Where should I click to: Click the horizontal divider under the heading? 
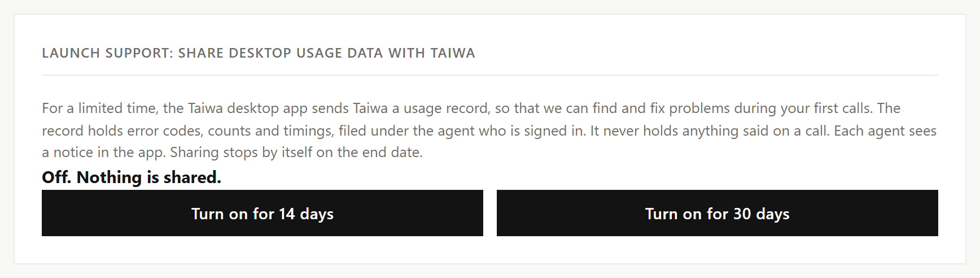click(490, 75)
